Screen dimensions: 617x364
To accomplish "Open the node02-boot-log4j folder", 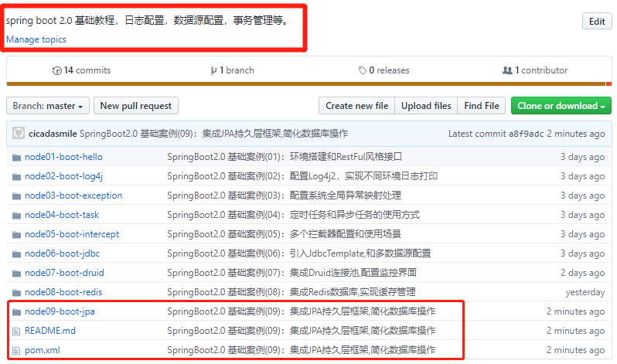I will pyautogui.click(x=63, y=176).
